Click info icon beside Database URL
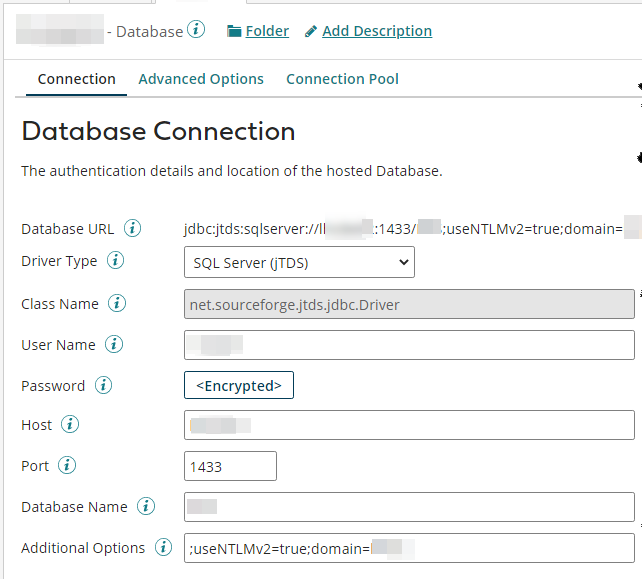The height and width of the screenshot is (579, 642). [133, 229]
